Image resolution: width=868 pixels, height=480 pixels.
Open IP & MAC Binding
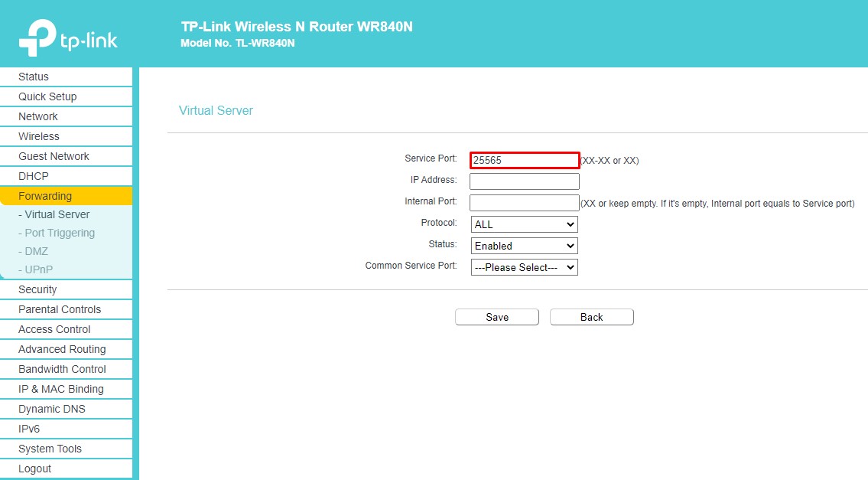point(66,389)
